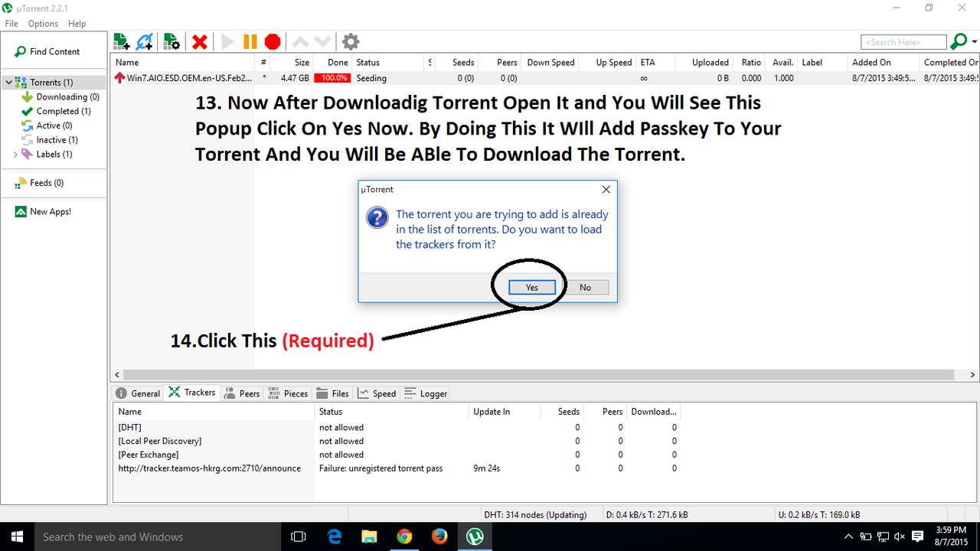Switch to the Files tab
Screen dimensions: 980x551
[x=333, y=393]
